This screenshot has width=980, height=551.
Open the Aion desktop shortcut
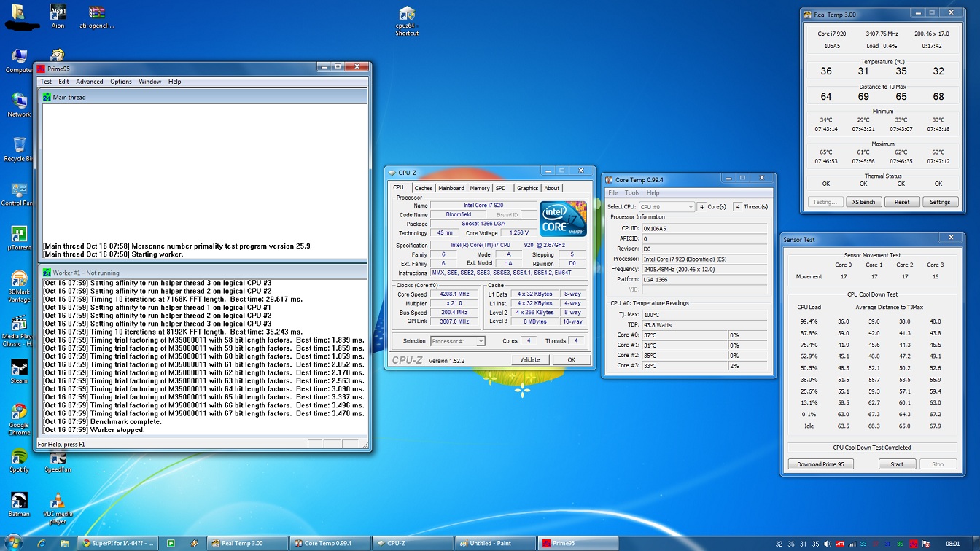point(58,15)
